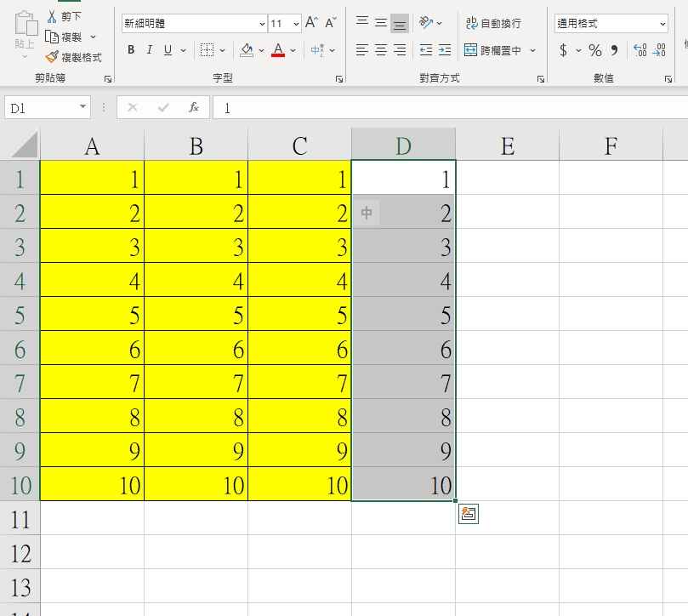Align text left

click(x=362, y=50)
